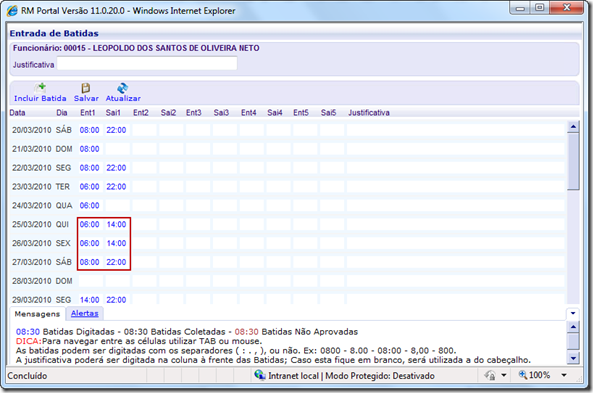Click the grid scrollbar up arrow
This screenshot has width=593, height=393.
coord(573,127)
